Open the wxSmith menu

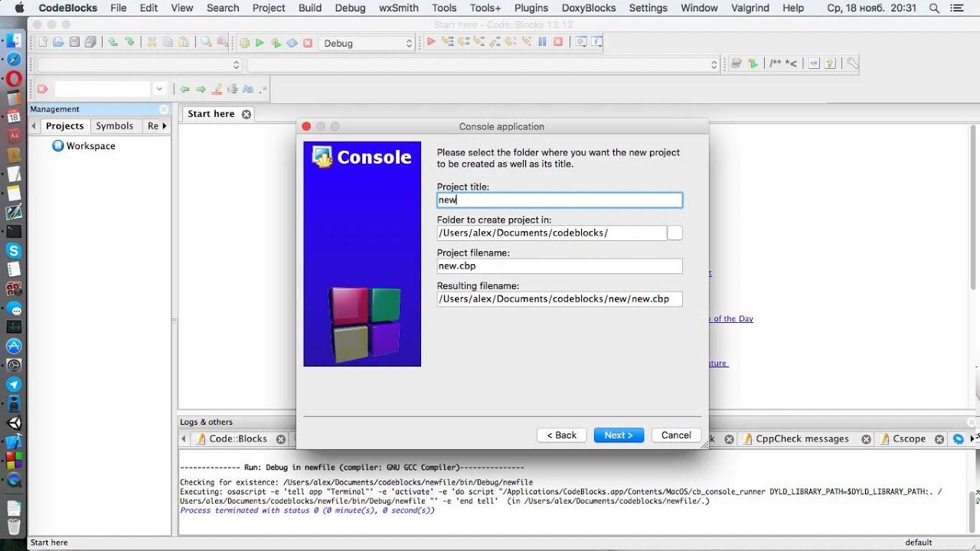(x=399, y=8)
